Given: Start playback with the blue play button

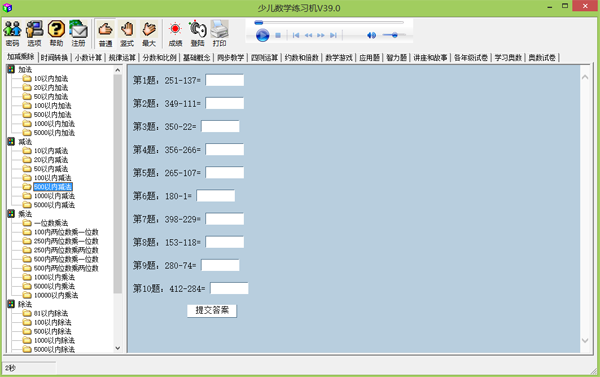Looking at the screenshot, I should click(x=262, y=35).
